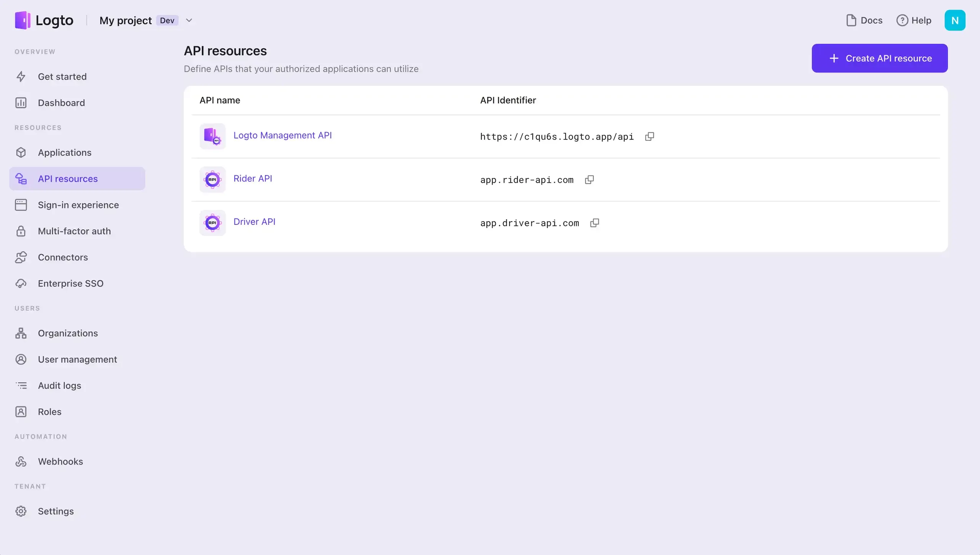Select the Multi-factor auth option
Image resolution: width=980 pixels, height=555 pixels.
[x=74, y=230]
